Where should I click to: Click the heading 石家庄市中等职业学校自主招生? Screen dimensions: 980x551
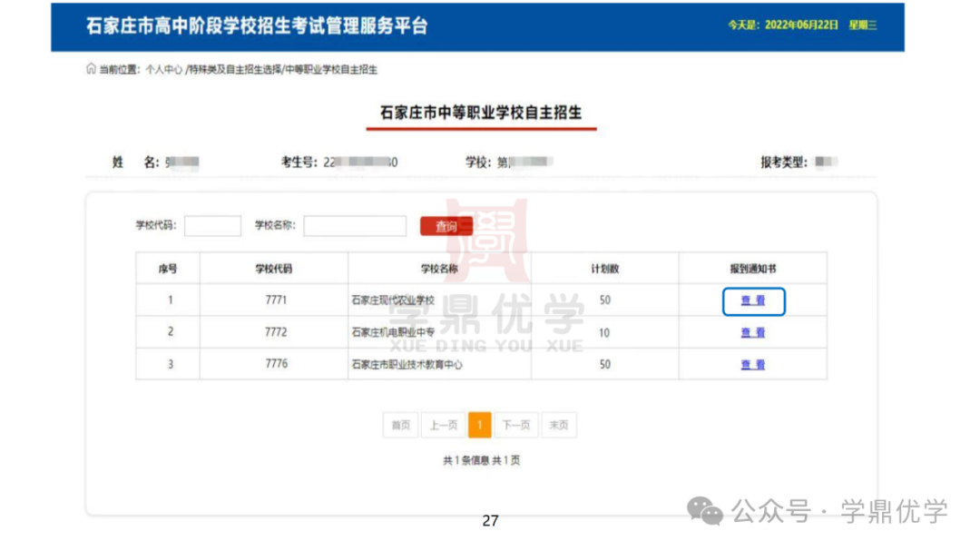pos(481,113)
